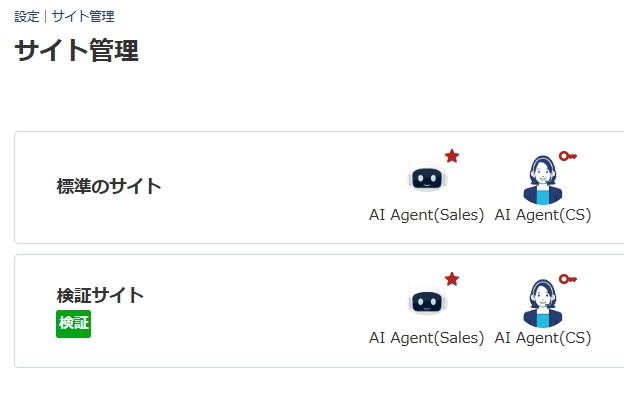Click the robot icon in 検証サイト

coord(426,302)
